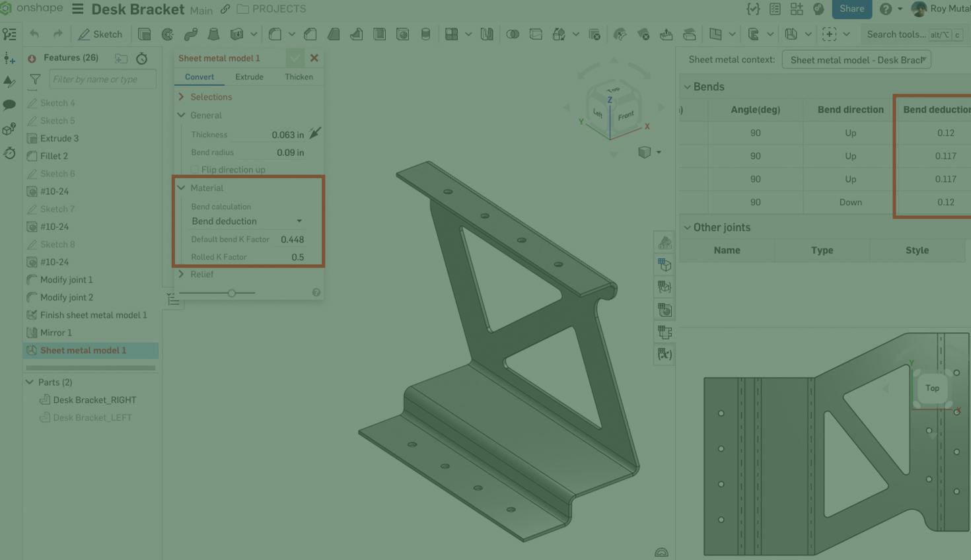Click the undo arrow icon
Image resolution: width=971 pixels, height=560 pixels.
(34, 34)
